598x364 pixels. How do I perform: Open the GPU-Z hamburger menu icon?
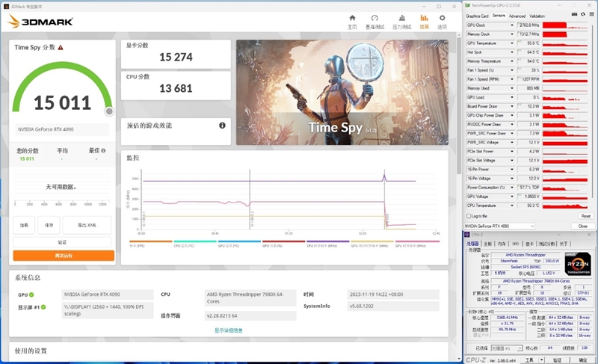pos(591,14)
